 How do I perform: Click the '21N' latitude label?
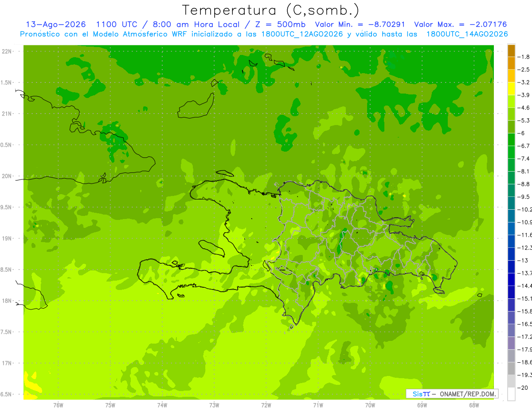(x=7, y=114)
